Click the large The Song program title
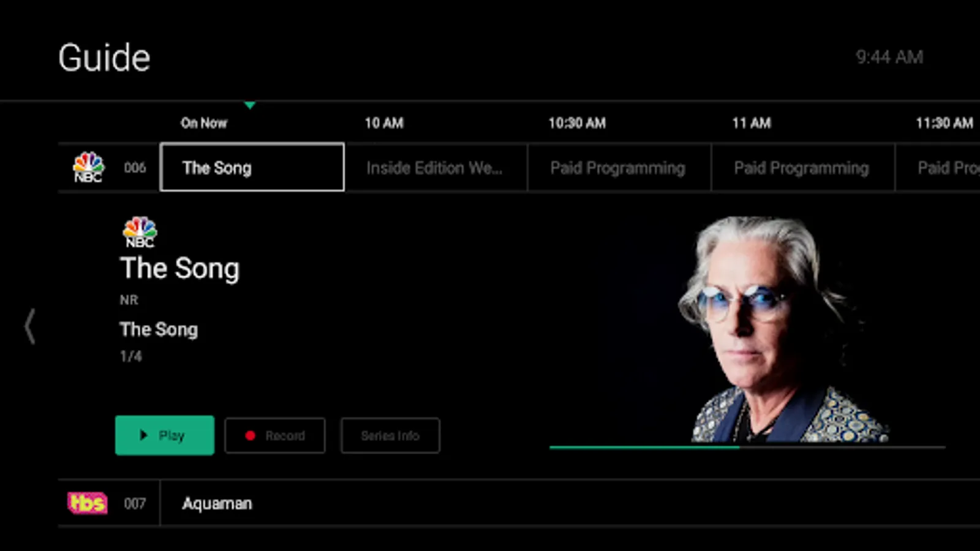This screenshot has width=980, height=551. coord(180,268)
